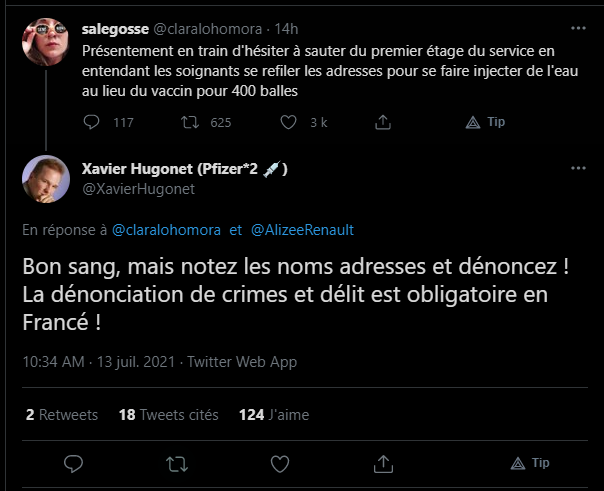This screenshot has width=604, height=491.
Task: View the 124 J'aime list
Action: click(x=275, y=414)
